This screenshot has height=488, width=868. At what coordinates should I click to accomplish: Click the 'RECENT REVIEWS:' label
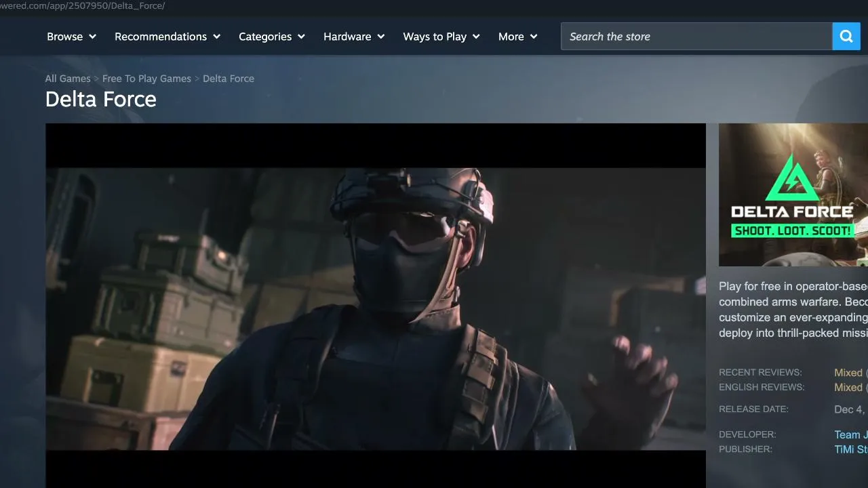tap(760, 373)
